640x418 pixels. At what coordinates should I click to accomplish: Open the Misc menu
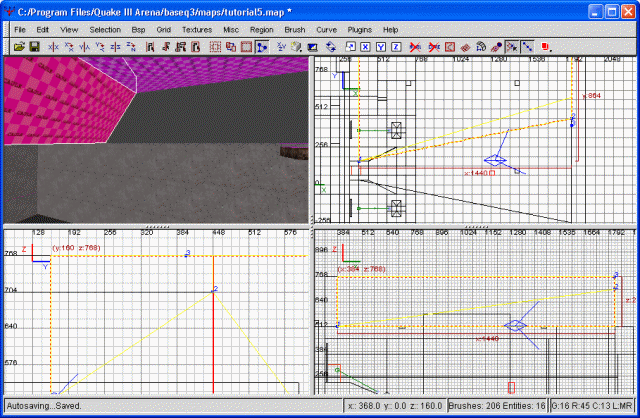[x=231, y=30]
